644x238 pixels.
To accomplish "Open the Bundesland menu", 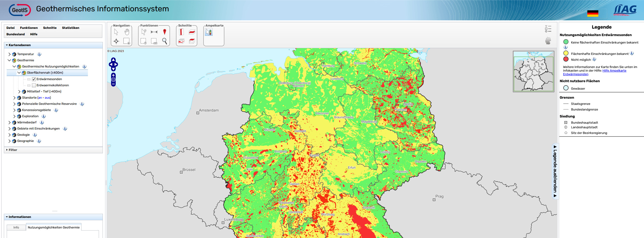I will pyautogui.click(x=15, y=34).
